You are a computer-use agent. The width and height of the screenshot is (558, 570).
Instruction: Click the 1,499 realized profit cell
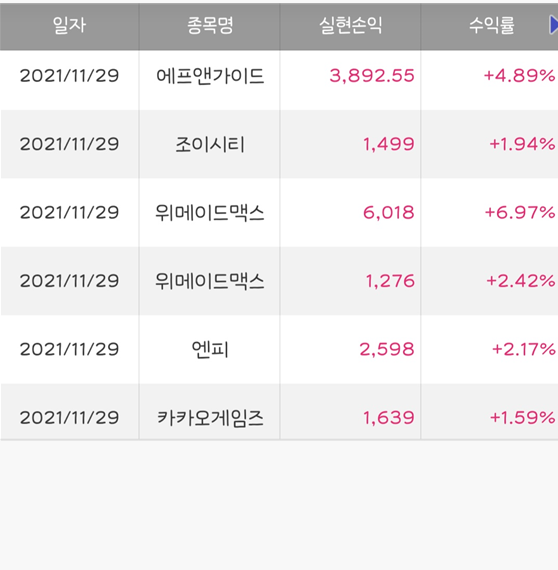(x=389, y=144)
